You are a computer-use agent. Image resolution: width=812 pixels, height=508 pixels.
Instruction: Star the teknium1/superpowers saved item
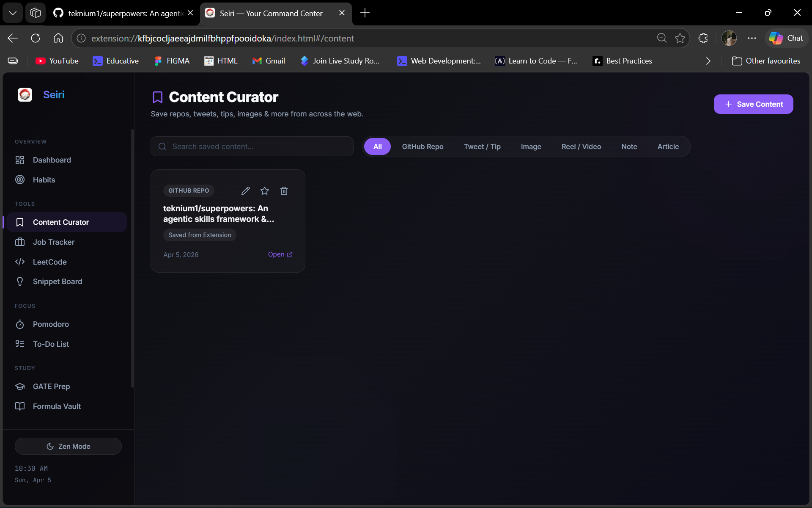tap(265, 191)
